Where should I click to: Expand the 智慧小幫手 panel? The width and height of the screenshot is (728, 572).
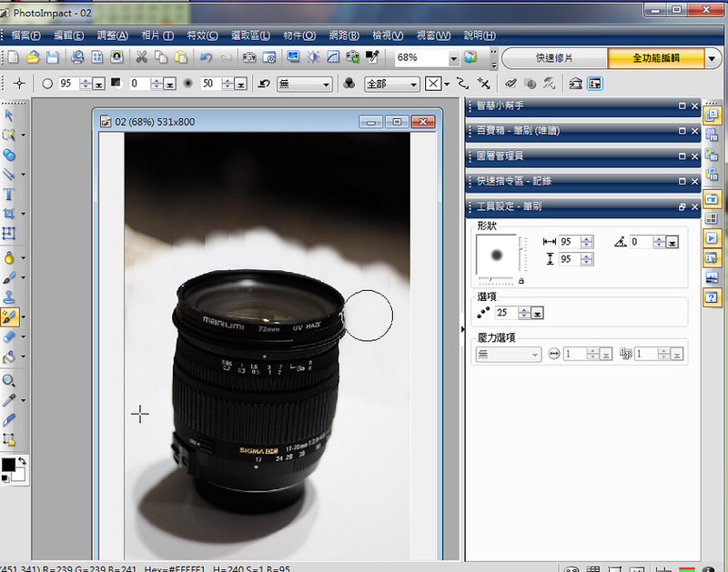pyautogui.click(x=682, y=105)
